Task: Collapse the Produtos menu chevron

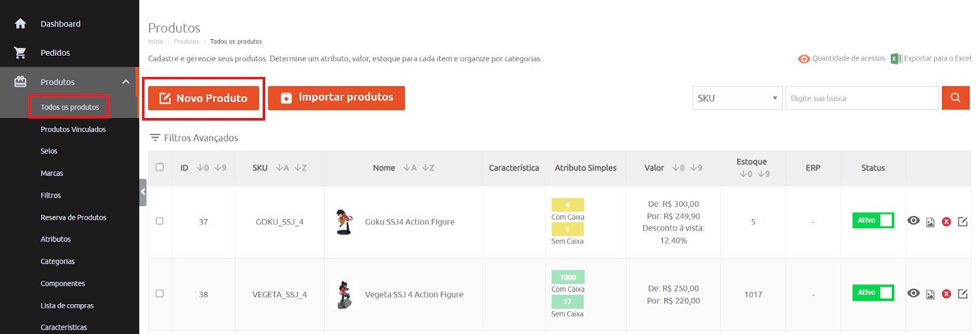Action: click(126, 81)
